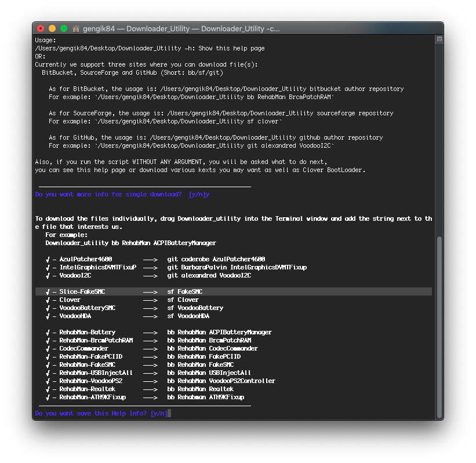Click the red close window button
This screenshot has height=463, width=476.
coord(41,28)
